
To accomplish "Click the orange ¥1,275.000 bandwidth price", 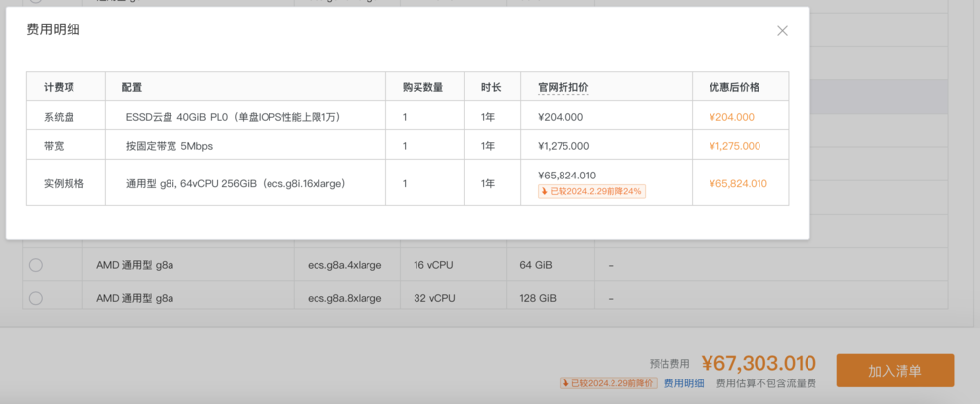I will tap(734, 146).
